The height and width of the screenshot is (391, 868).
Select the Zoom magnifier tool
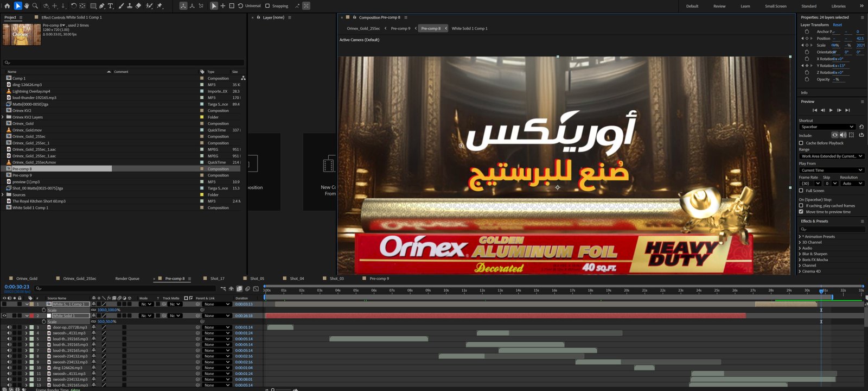35,5
